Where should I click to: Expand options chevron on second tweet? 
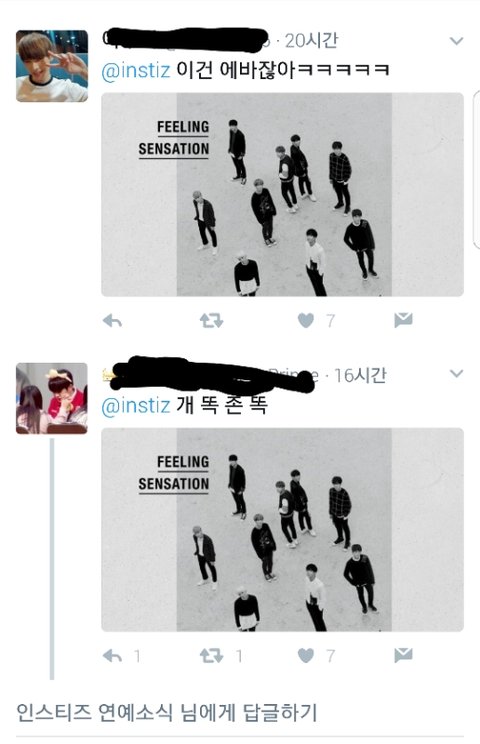tap(456, 374)
